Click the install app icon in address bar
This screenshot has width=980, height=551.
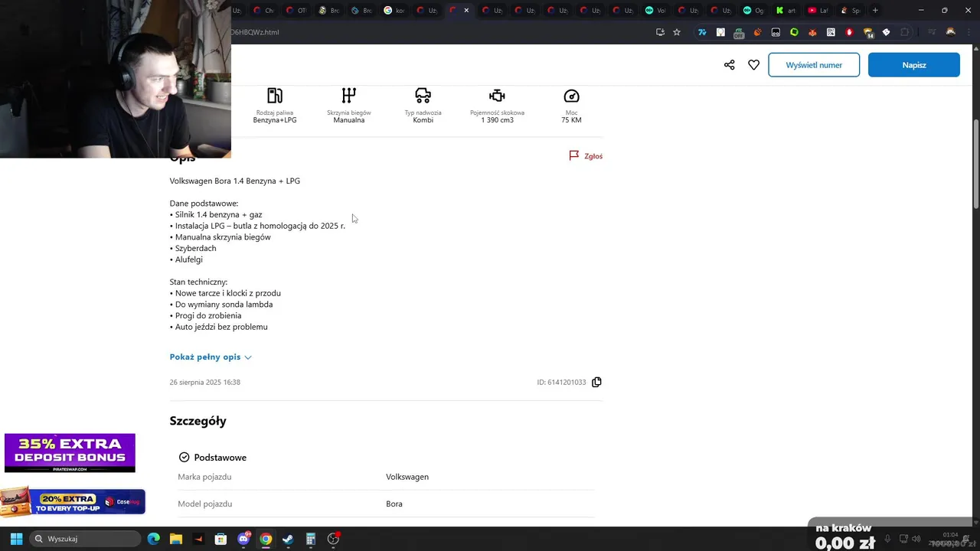[660, 32]
